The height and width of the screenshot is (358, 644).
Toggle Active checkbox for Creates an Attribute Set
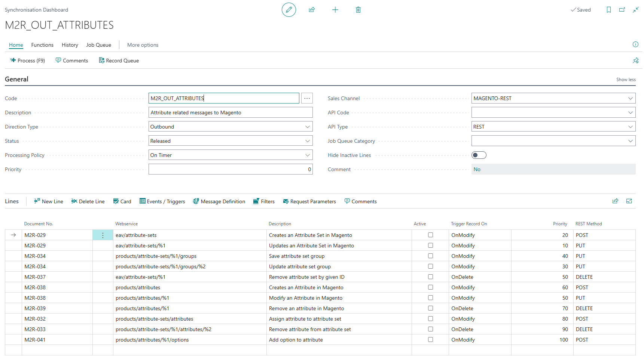tap(430, 235)
